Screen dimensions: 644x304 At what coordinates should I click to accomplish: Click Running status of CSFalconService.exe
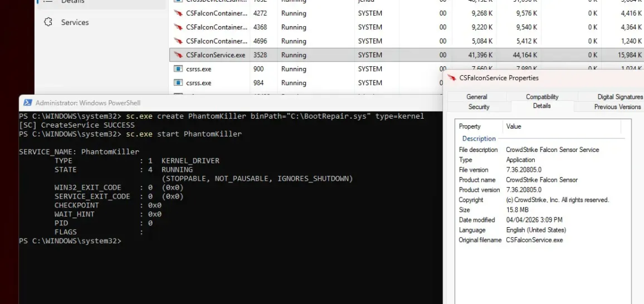pos(293,55)
